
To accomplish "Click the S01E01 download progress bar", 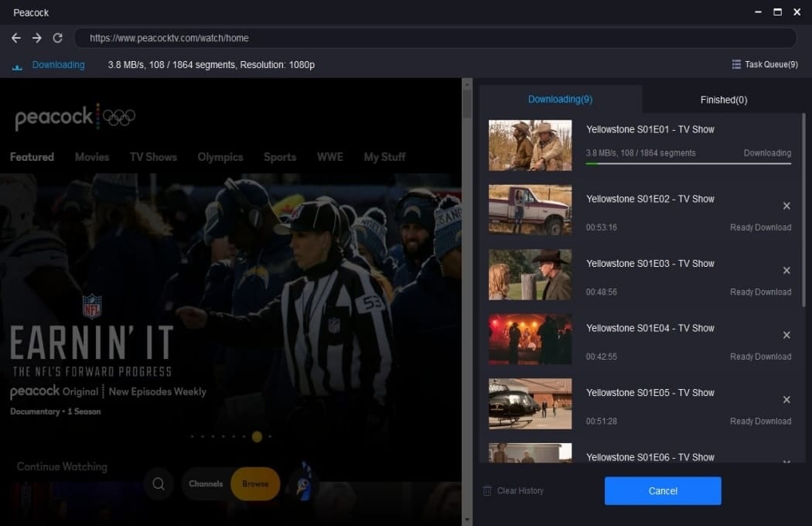I will pos(688,164).
